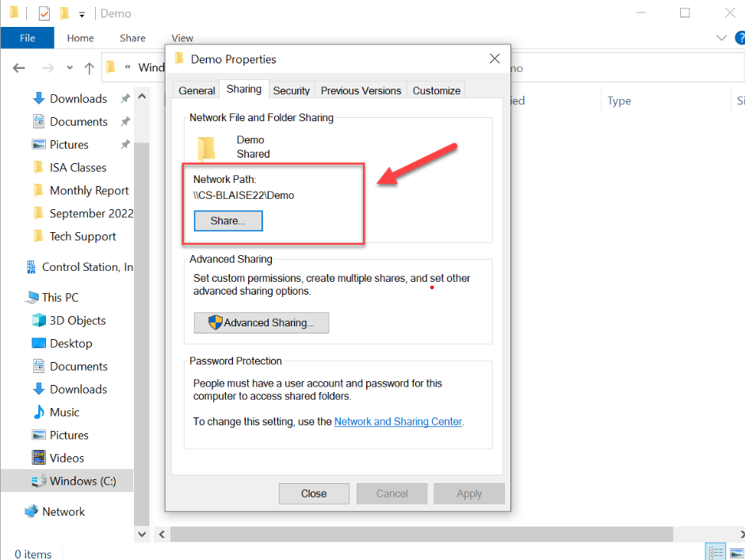Open Videos folder in navigation pane

tap(67, 458)
